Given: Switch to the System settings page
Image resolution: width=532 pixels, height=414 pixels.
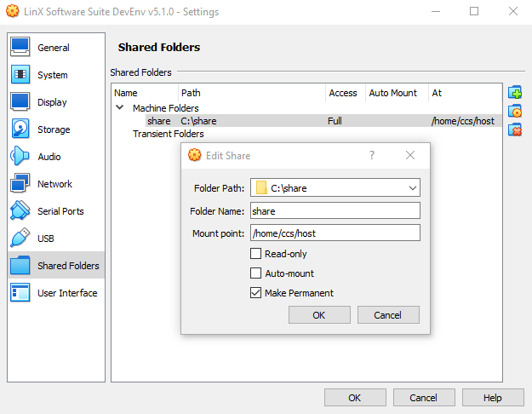Looking at the screenshot, I should click(56, 74).
